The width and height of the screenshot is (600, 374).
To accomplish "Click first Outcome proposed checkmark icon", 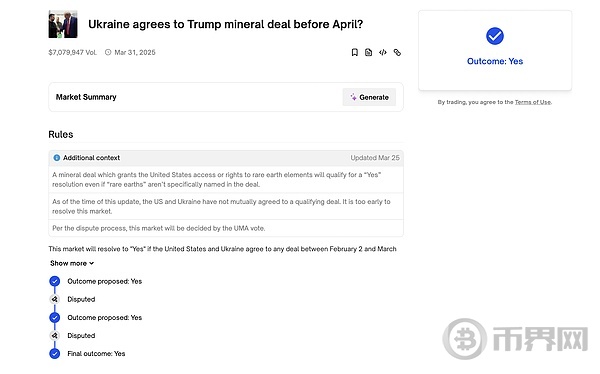I will pos(55,281).
